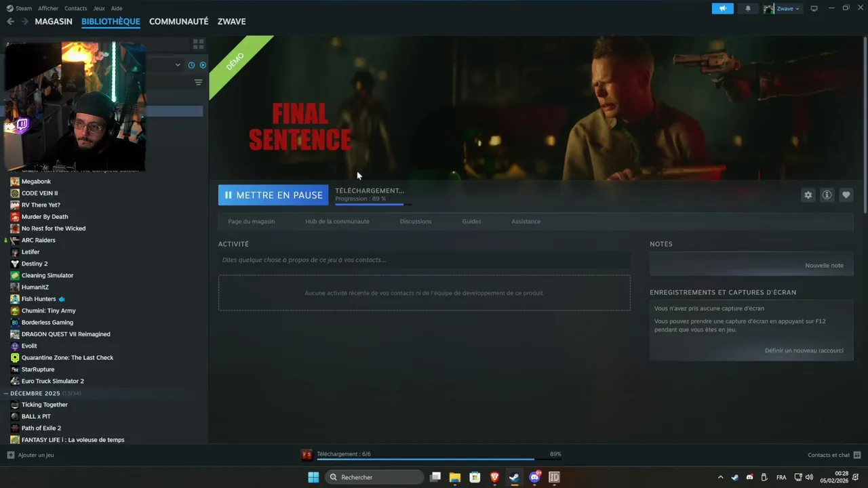
Task: Go back with the left arrow
Action: click(10, 22)
